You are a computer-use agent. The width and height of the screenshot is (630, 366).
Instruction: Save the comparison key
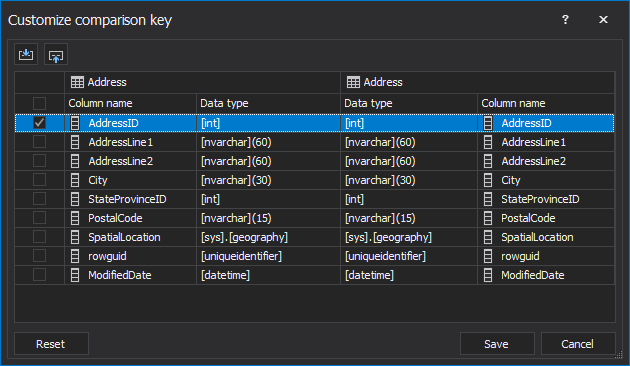point(497,344)
